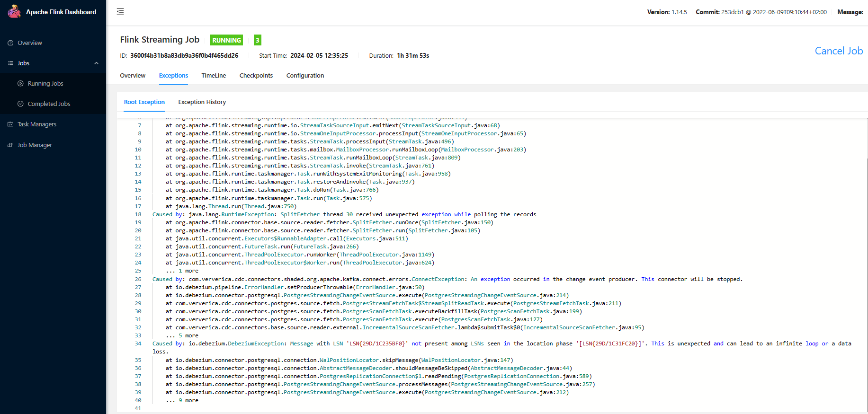Click the '... 9 more' line 40
The image size is (868, 414).
pyautogui.click(x=182, y=400)
